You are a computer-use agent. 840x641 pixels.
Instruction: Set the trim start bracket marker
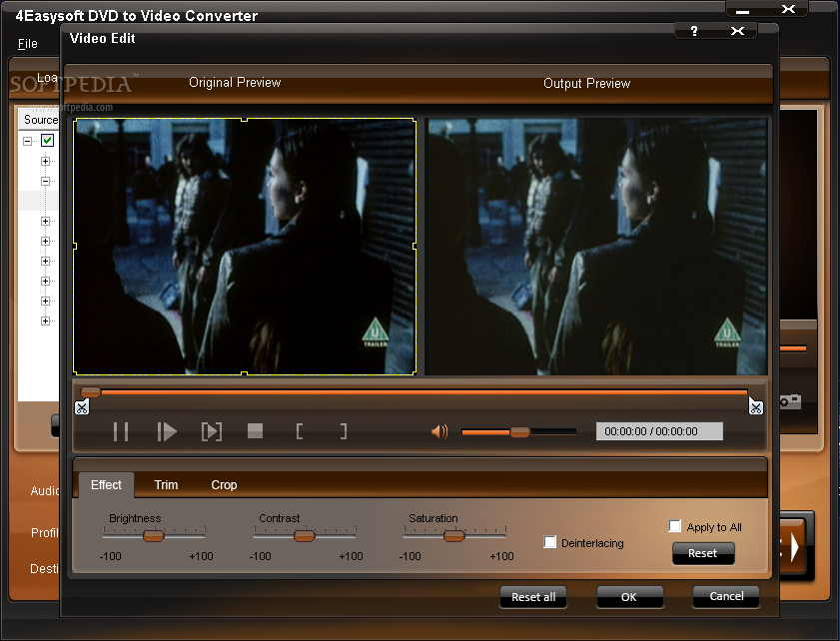pos(300,431)
